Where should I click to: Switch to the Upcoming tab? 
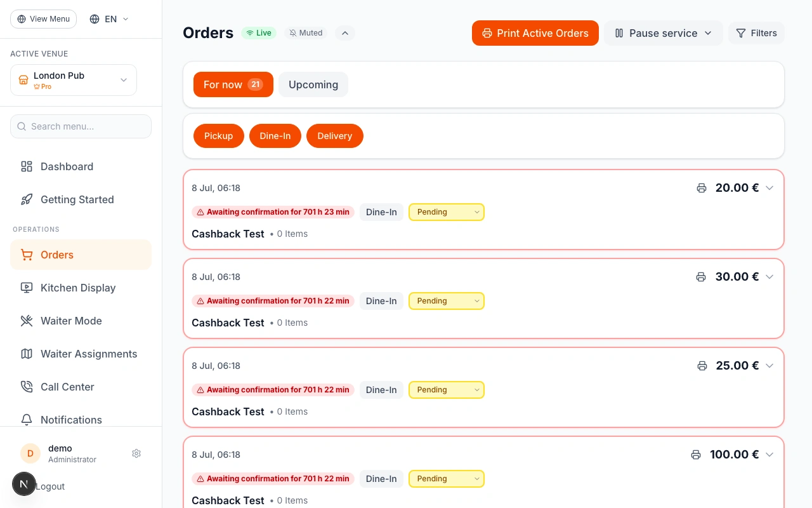pyautogui.click(x=313, y=84)
